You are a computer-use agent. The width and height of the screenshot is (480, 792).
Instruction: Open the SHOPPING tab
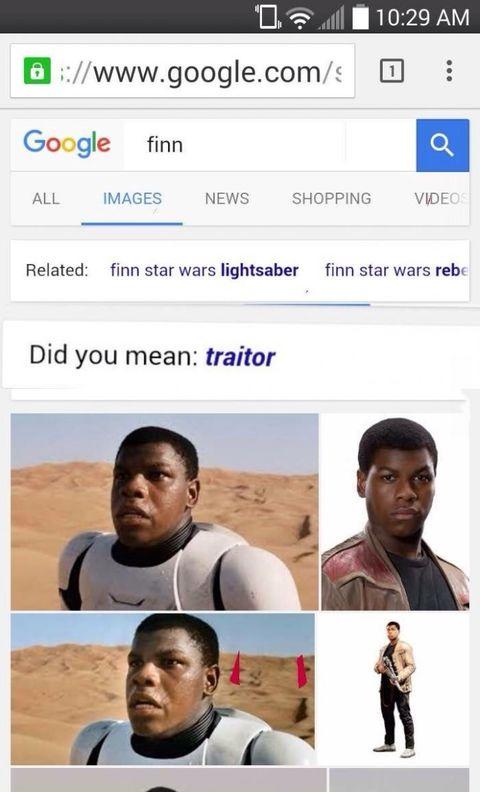[x=331, y=199]
